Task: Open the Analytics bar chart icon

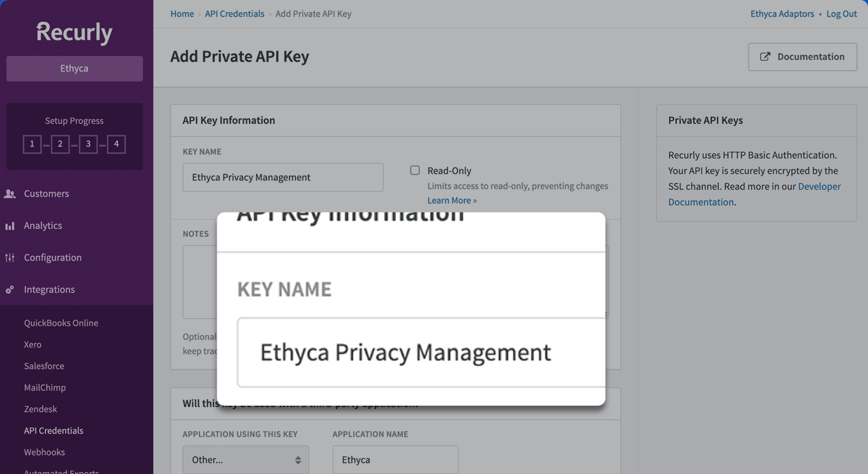Action: coord(9,226)
